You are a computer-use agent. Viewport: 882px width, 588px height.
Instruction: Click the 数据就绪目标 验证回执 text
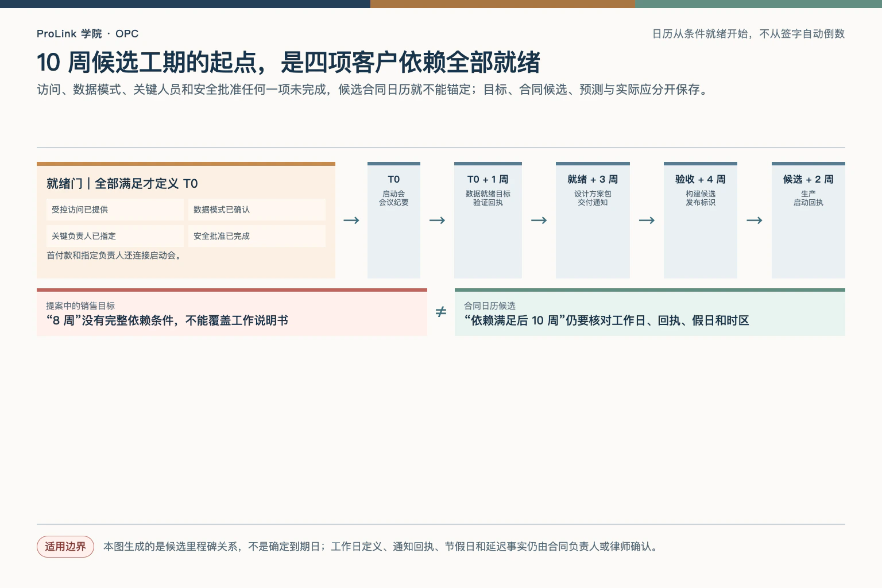[x=488, y=198]
